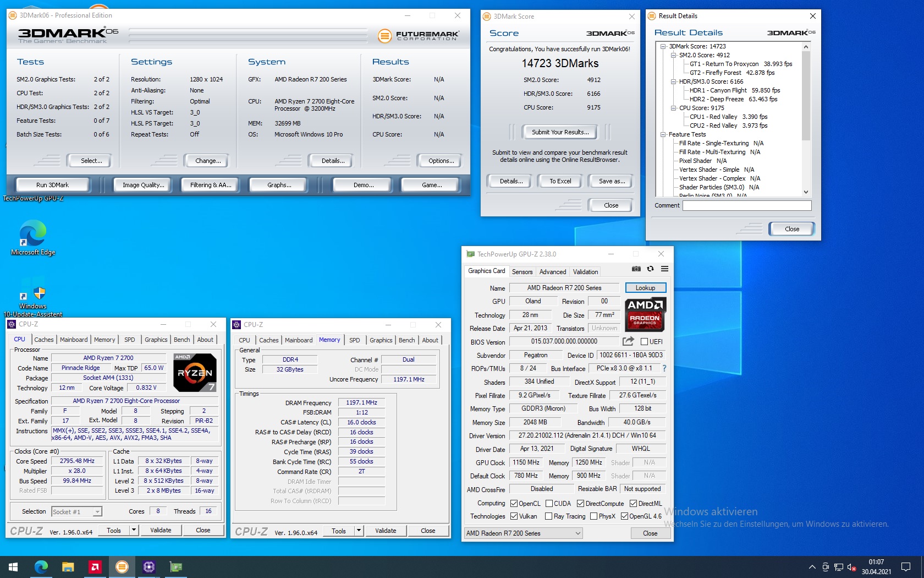
Task: Click the Futuremark Corporation logo
Action: tap(419, 36)
